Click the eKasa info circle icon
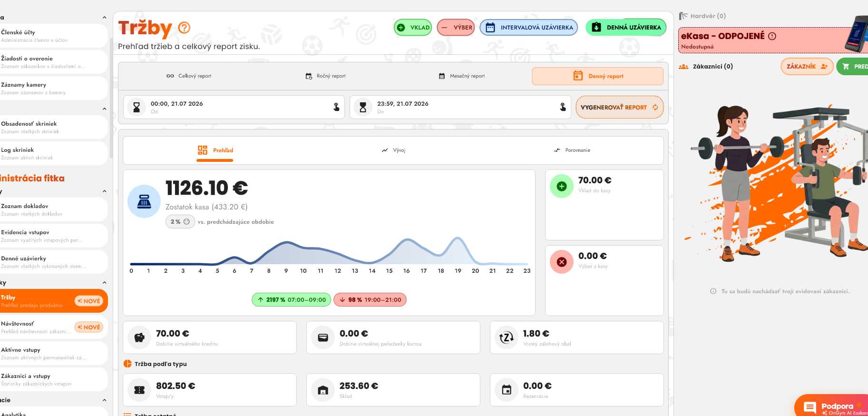Image resolution: width=868 pixels, height=416 pixels. click(772, 36)
